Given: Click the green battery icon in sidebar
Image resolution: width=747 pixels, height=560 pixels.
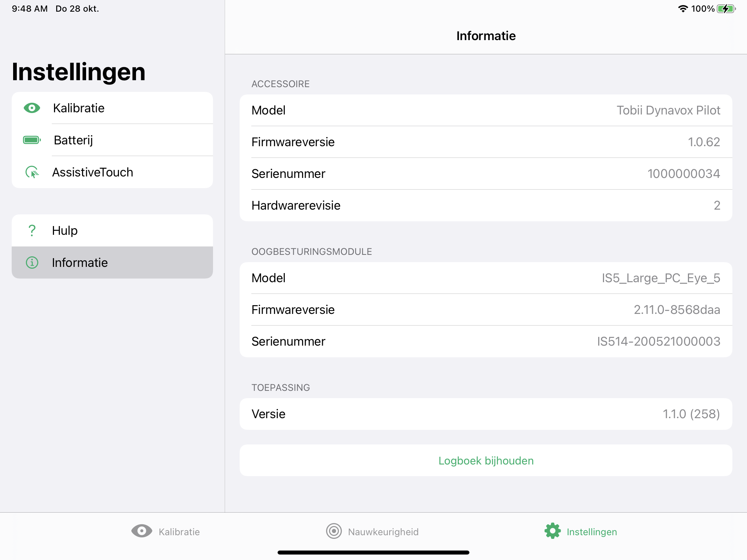Looking at the screenshot, I should [x=32, y=140].
